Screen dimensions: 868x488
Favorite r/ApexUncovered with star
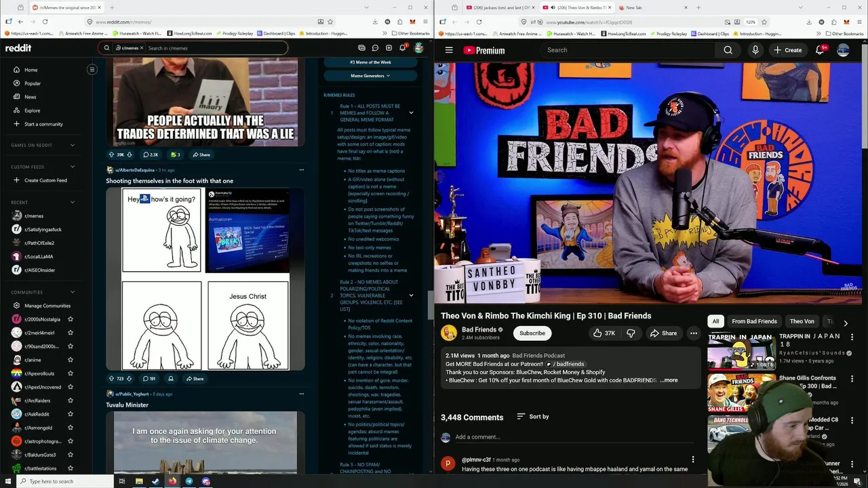pos(71,387)
